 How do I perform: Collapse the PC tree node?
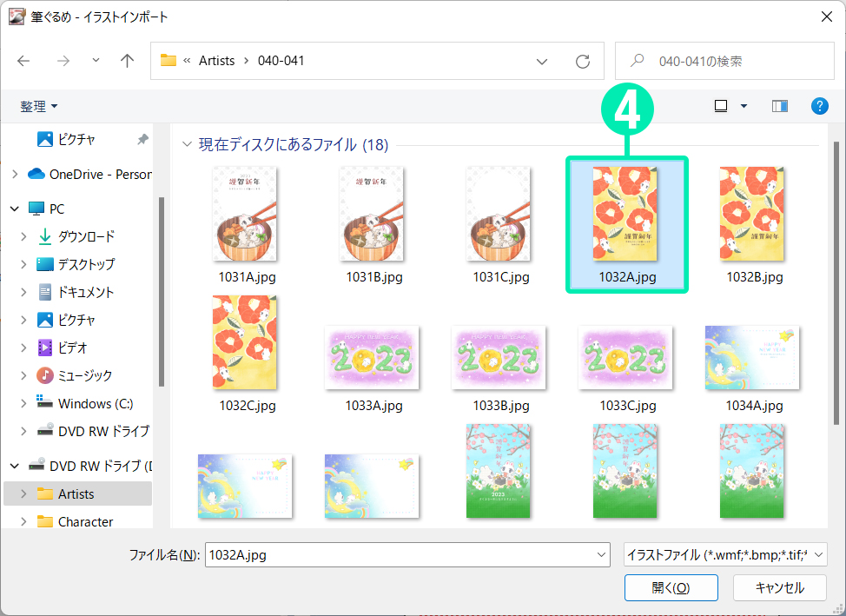(x=15, y=209)
